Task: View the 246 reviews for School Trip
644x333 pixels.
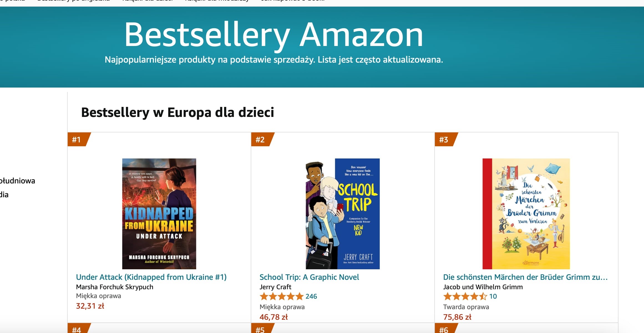Action: tap(311, 296)
